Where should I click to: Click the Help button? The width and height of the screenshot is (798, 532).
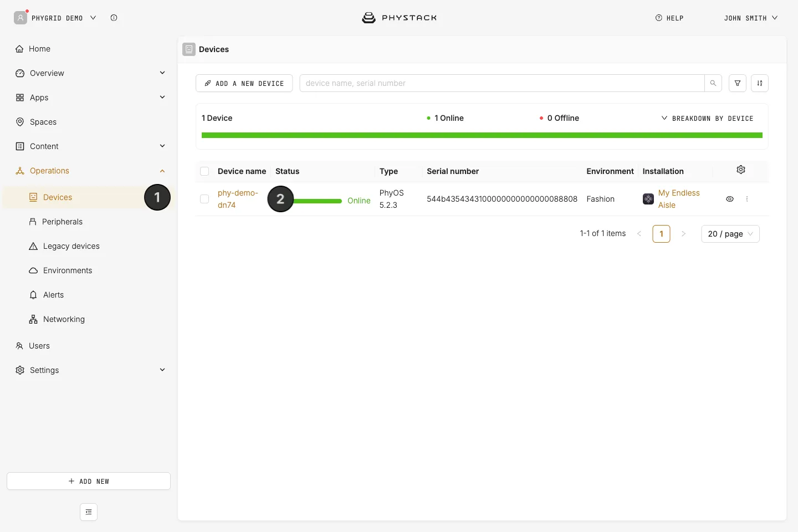click(669, 18)
